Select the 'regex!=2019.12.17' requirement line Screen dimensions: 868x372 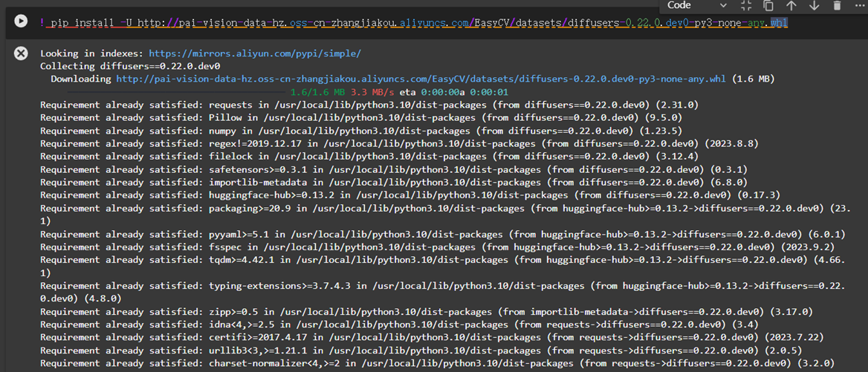(399, 143)
